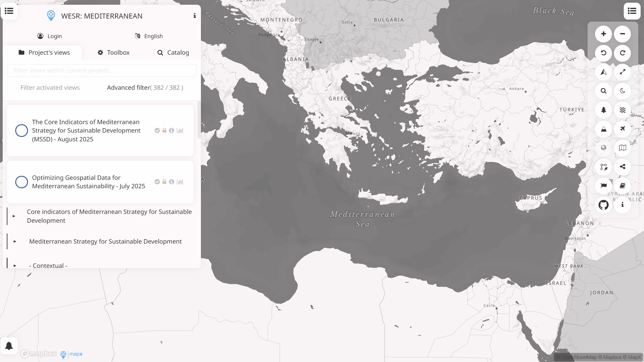644x362 pixels.
Task: Share the map using the share icon
Action: point(622,167)
